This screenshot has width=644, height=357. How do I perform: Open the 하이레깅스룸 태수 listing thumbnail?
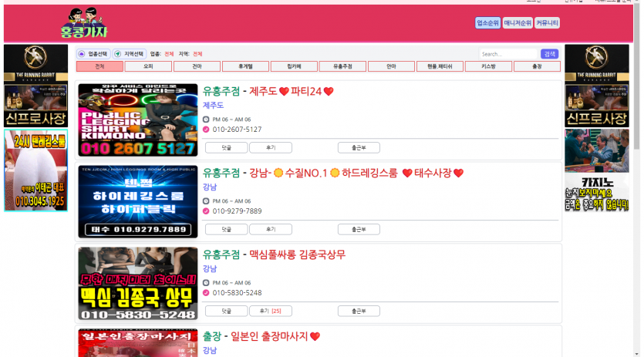(138, 202)
